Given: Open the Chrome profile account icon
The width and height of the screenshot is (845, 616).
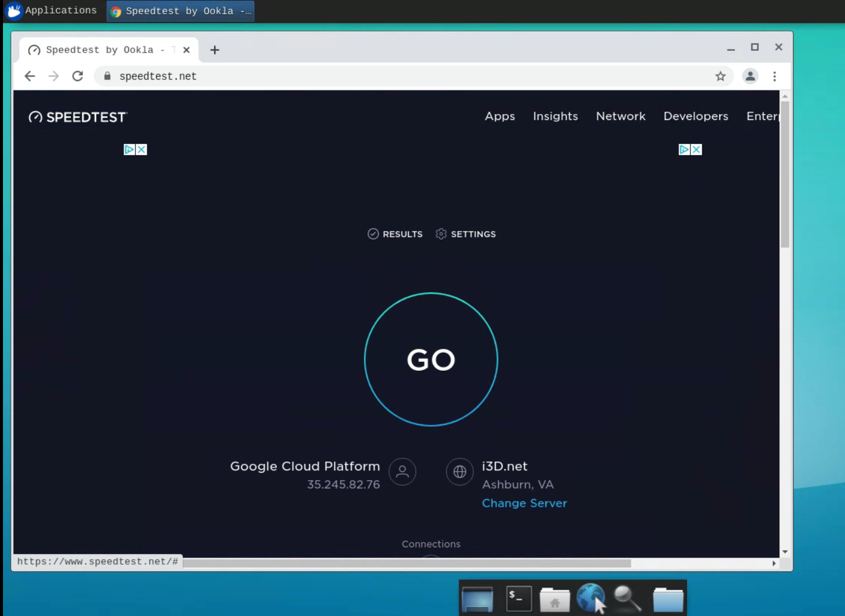Looking at the screenshot, I should coord(750,76).
